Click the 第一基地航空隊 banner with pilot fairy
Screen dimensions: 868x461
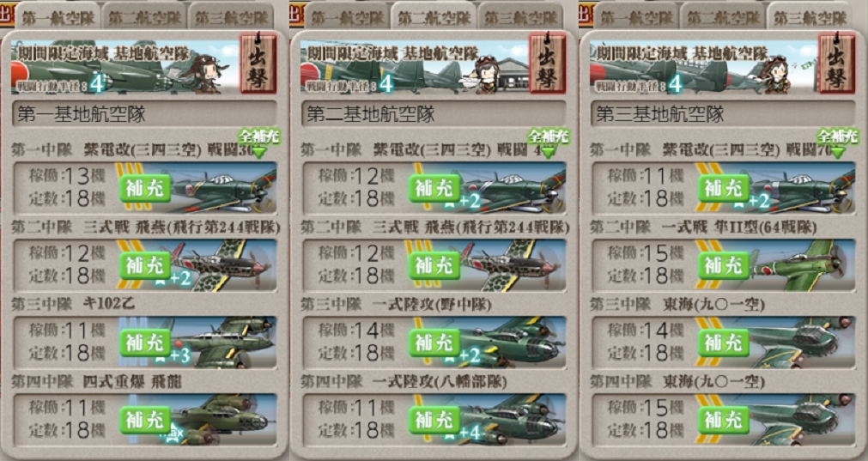click(x=125, y=65)
